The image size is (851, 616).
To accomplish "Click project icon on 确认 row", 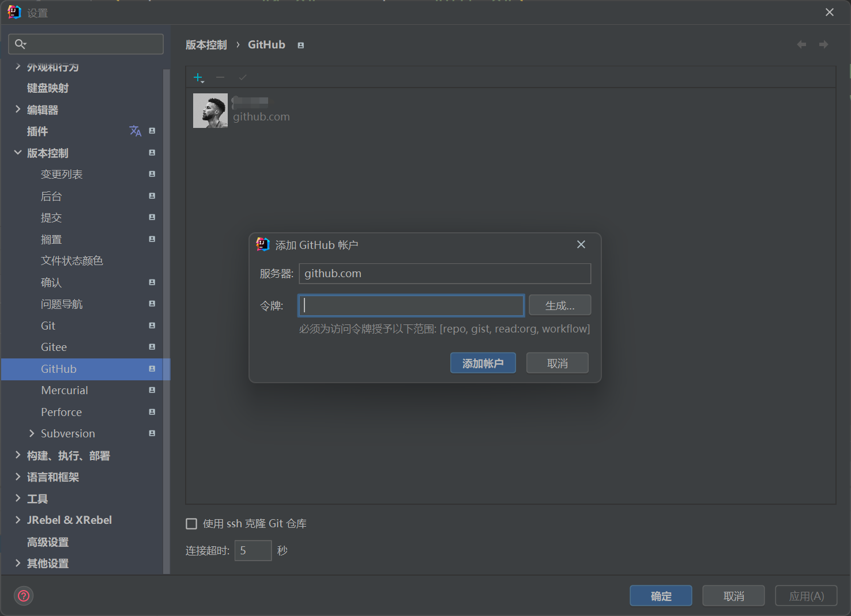I will point(152,282).
